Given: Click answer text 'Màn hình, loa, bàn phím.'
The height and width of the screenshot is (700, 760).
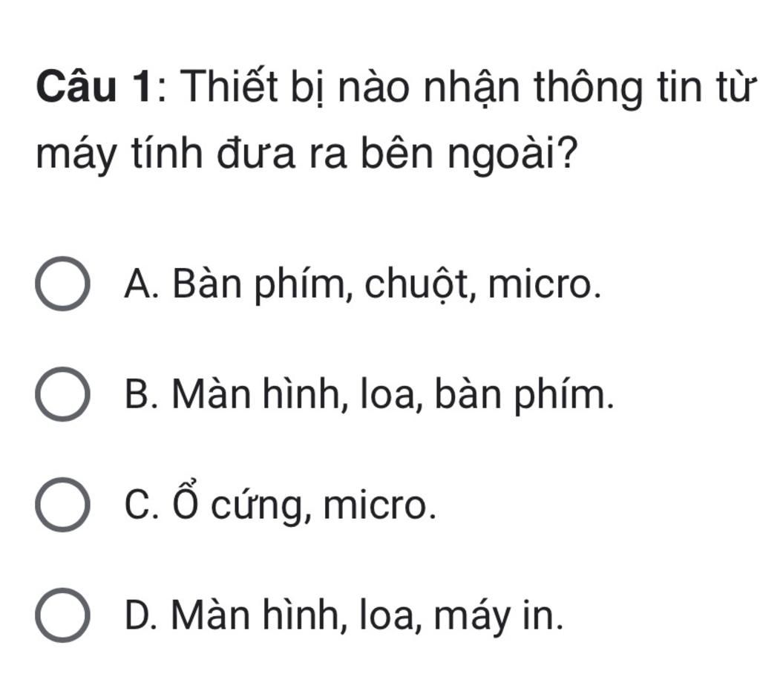Looking at the screenshot, I should point(393,395).
